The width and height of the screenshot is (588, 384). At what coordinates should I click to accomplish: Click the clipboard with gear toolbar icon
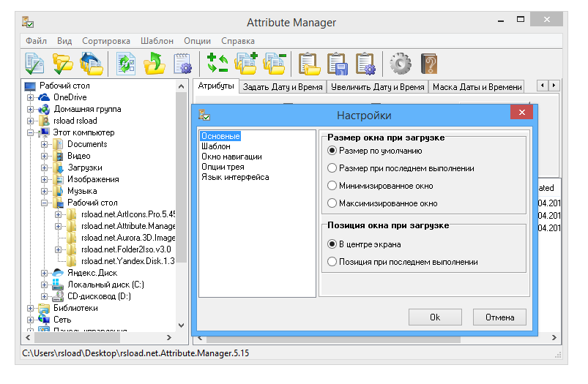(x=365, y=64)
